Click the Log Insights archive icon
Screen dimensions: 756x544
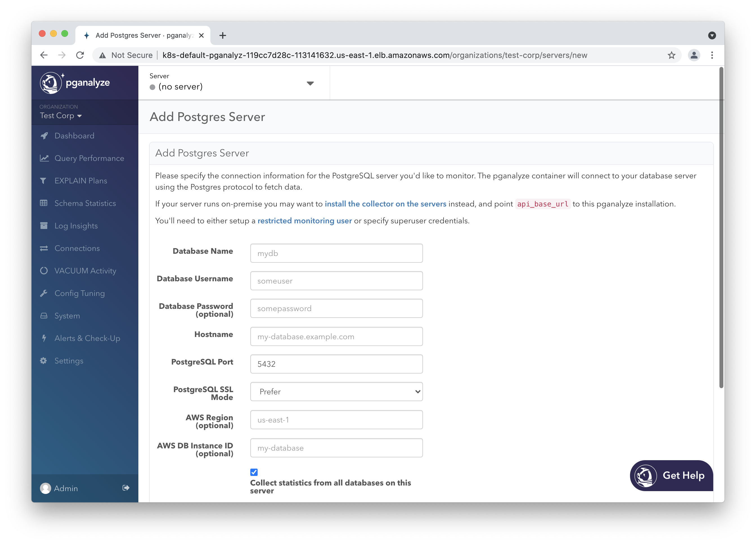44,226
